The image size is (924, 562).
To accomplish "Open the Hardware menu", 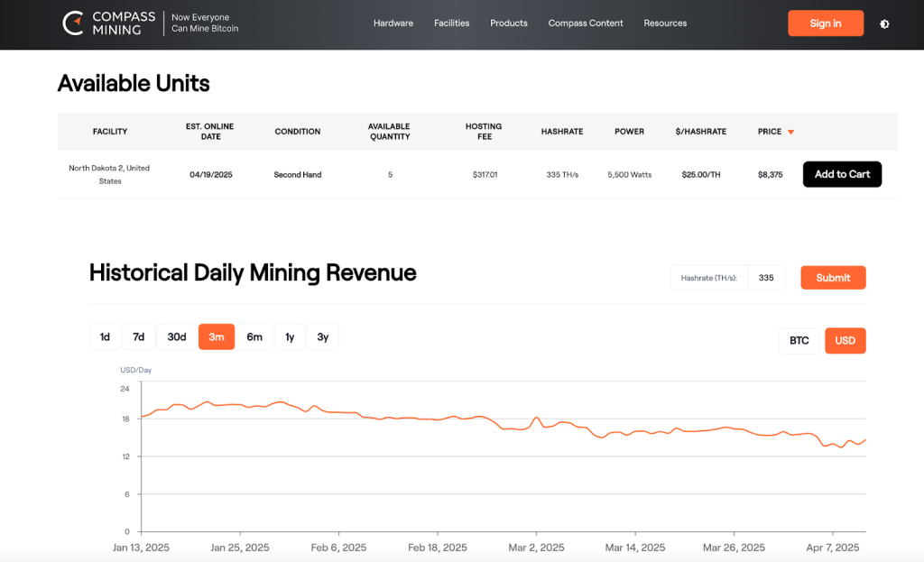I will pos(393,23).
